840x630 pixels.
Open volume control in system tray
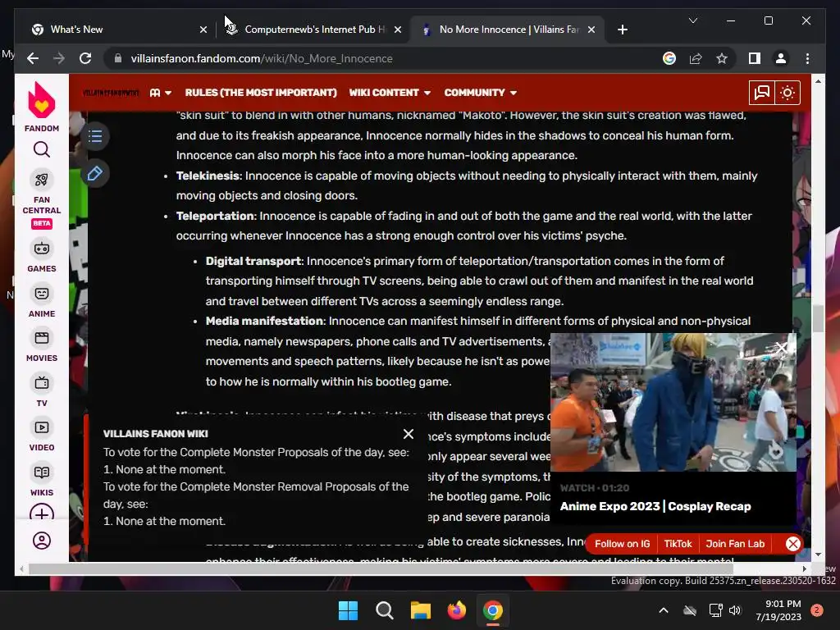[735, 610]
